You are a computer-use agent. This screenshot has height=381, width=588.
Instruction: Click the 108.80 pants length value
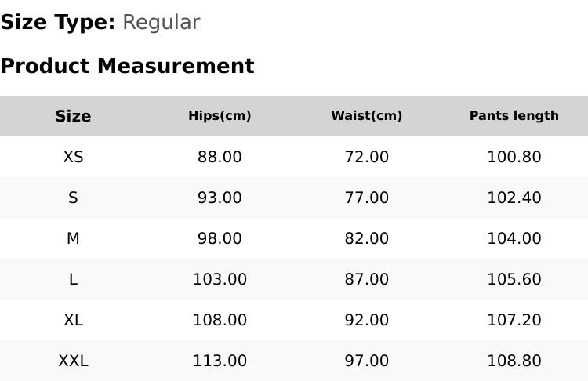point(514,361)
